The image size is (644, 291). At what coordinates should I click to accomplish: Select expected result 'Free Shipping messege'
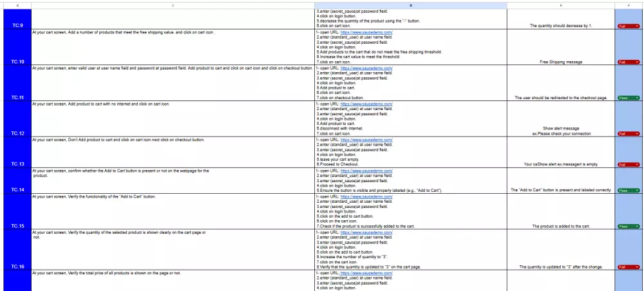click(561, 47)
